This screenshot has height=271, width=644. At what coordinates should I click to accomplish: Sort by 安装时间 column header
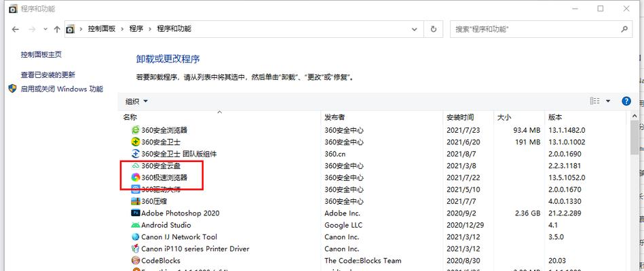click(460, 117)
